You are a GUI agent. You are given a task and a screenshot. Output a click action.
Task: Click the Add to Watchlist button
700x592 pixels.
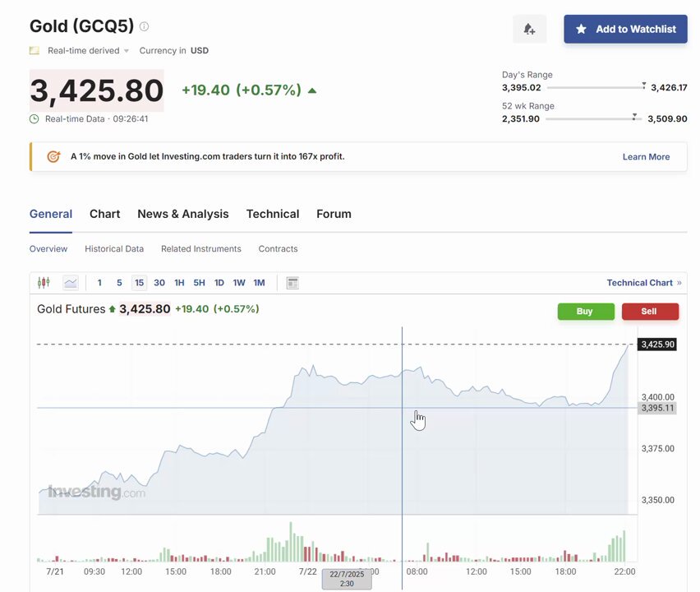click(625, 29)
